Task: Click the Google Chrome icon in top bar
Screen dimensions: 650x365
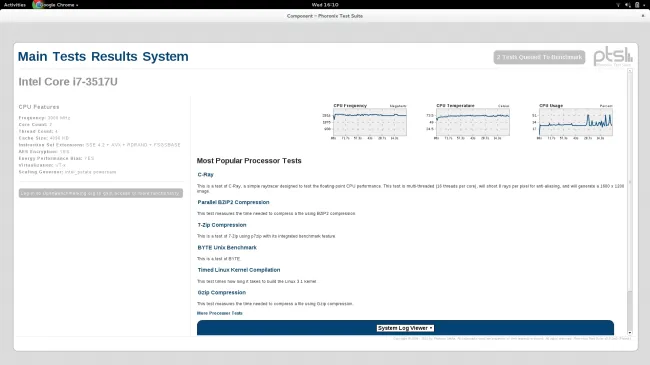Action: 37,5
